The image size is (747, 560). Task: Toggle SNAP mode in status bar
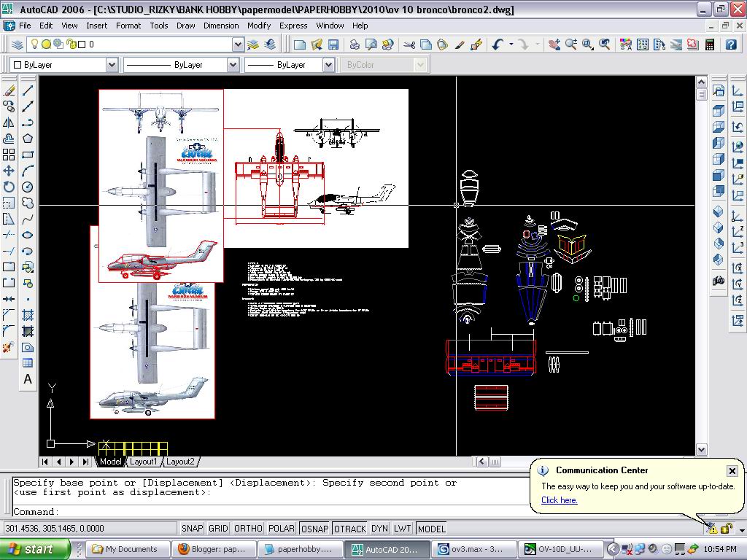tap(193, 529)
